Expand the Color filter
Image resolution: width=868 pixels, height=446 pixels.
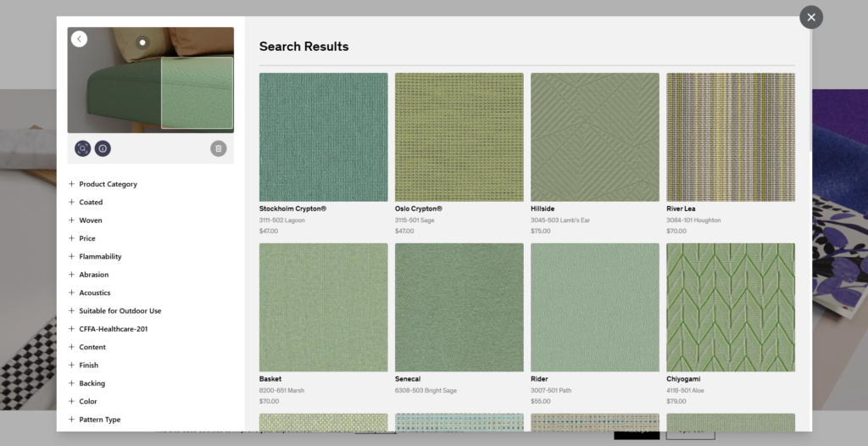[x=82, y=402]
